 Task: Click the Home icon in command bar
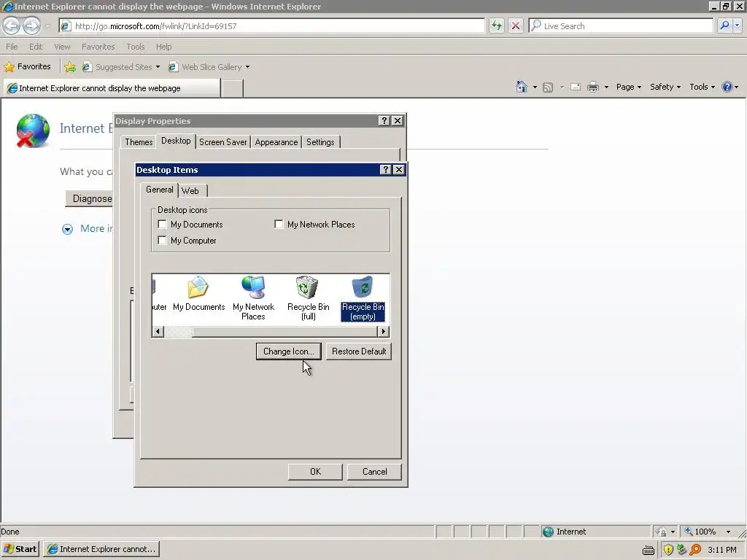[522, 87]
